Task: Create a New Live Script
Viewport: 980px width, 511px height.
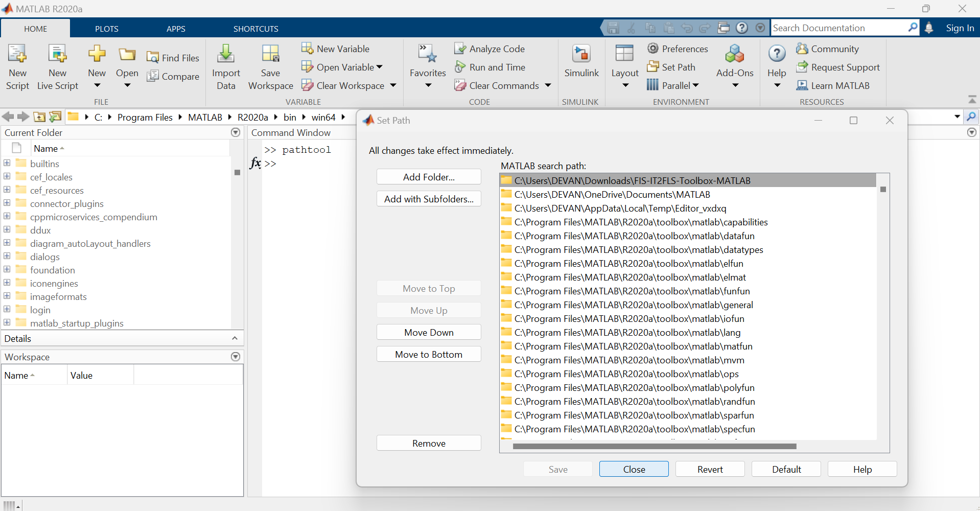Action: (57, 67)
